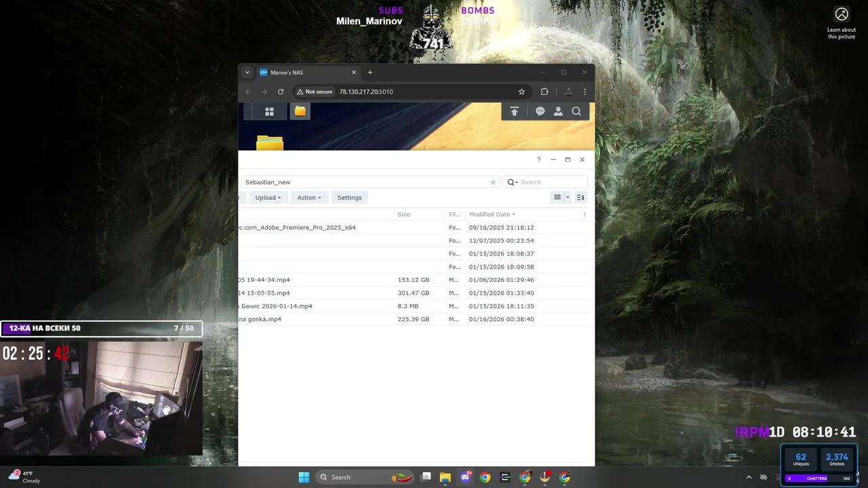The width and height of the screenshot is (868, 488).
Task: Select the File Station icon in DSM taskbar
Action: point(300,111)
